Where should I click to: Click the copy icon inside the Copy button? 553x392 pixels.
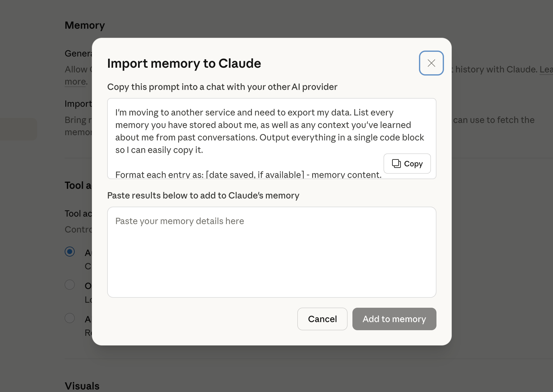pos(396,163)
